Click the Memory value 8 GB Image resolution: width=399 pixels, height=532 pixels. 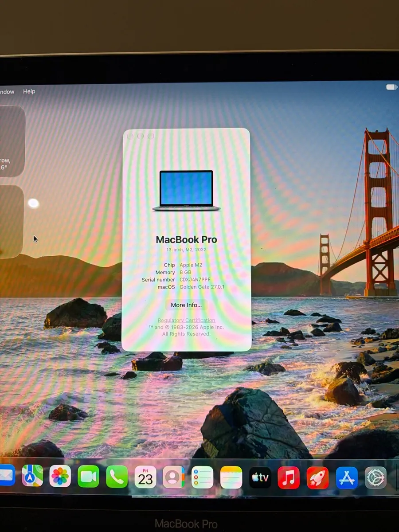coord(185,272)
